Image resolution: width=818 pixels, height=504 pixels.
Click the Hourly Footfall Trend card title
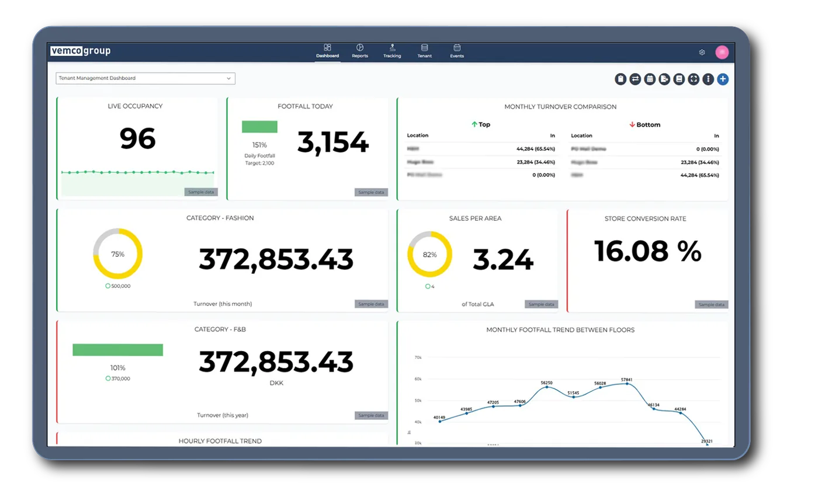220,441
